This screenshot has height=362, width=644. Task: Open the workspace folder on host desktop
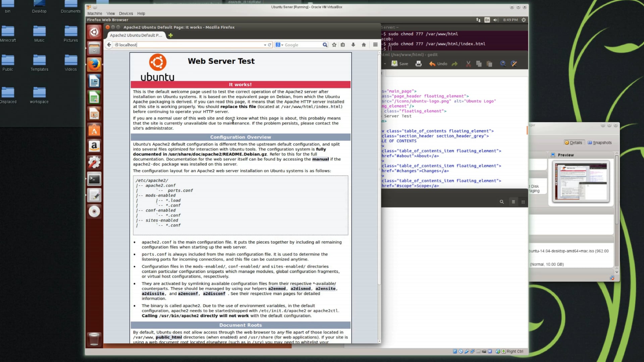pyautogui.click(x=39, y=95)
